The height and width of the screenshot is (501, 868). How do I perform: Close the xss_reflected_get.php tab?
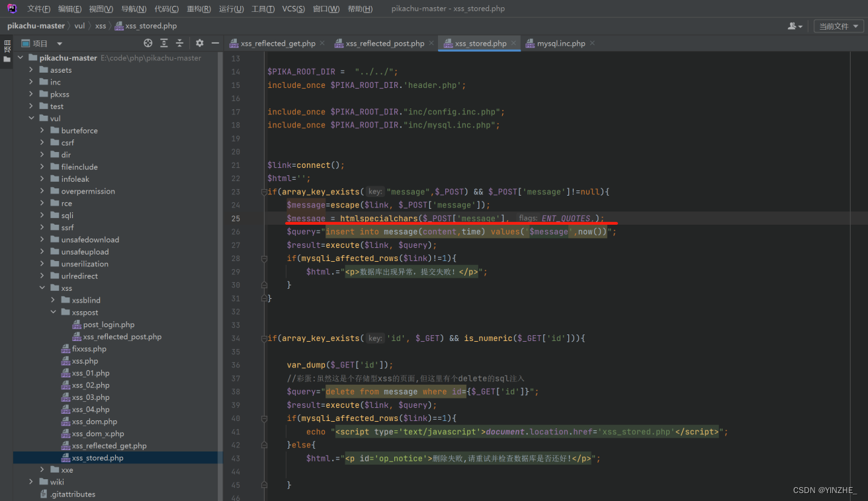tap(322, 43)
